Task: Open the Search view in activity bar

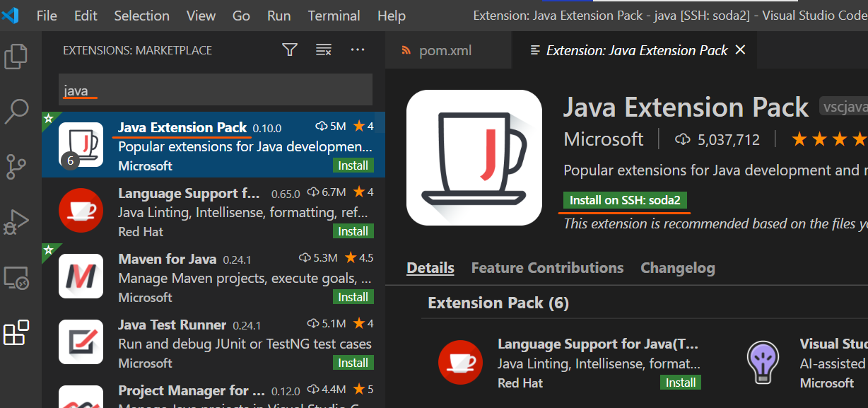Action: [x=16, y=111]
